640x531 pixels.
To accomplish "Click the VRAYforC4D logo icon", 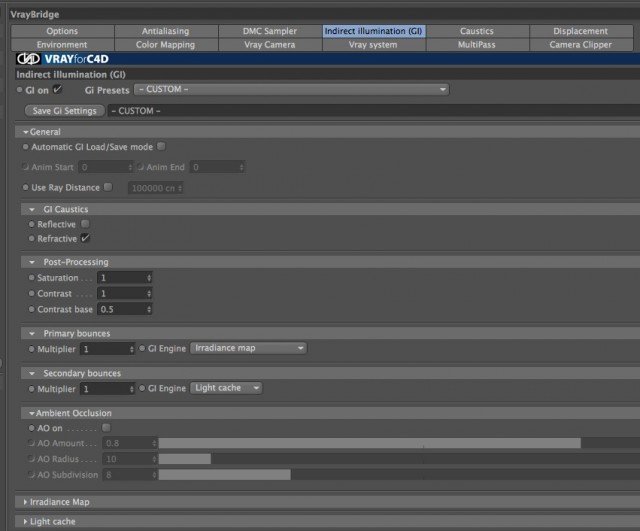I will (x=28, y=59).
